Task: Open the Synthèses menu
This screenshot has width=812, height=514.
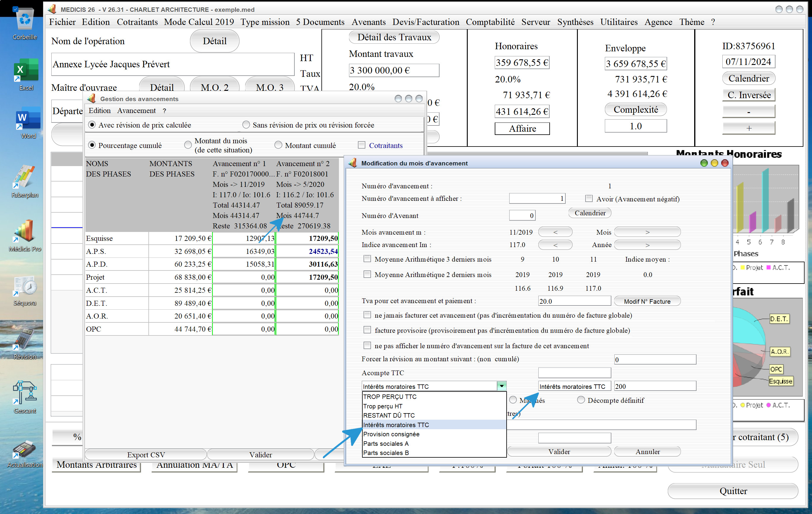Action: pos(575,22)
